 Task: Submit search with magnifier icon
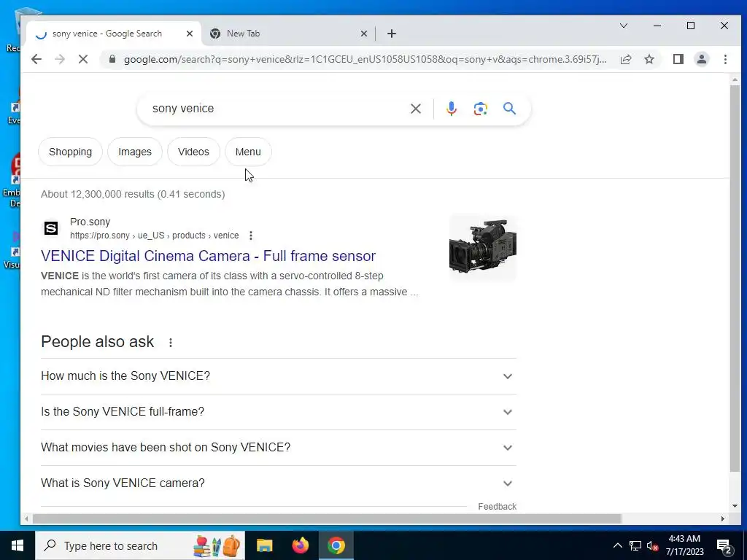click(x=509, y=109)
